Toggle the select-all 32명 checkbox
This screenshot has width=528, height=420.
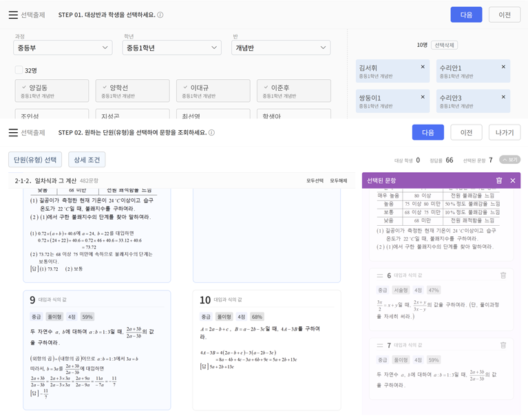coord(19,70)
